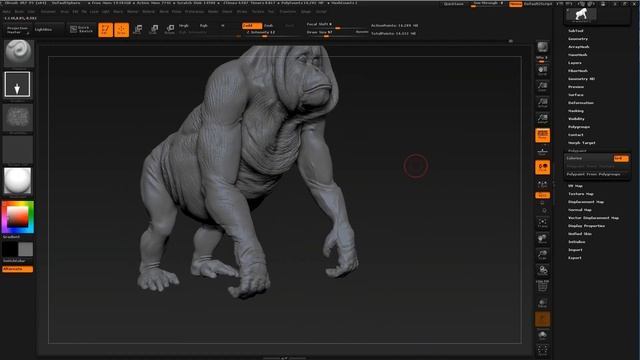Image resolution: width=640 pixels, height=360 pixels.
Task: Open the empty texture slot
Action: [18, 150]
